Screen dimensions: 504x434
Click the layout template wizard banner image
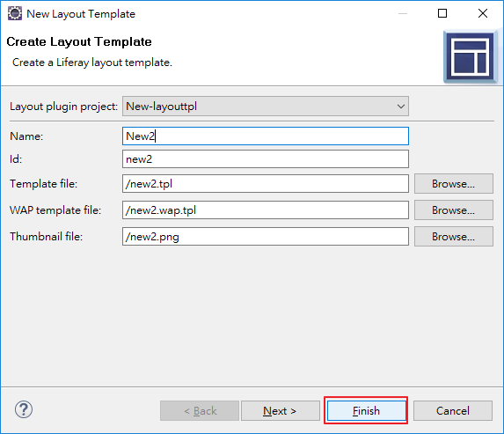[x=471, y=57]
